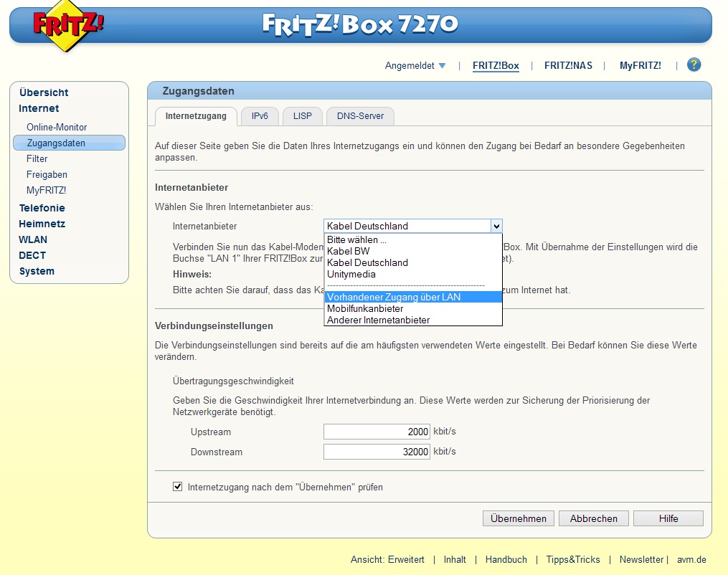Open Online-Monitor in the sidebar

pos(57,127)
